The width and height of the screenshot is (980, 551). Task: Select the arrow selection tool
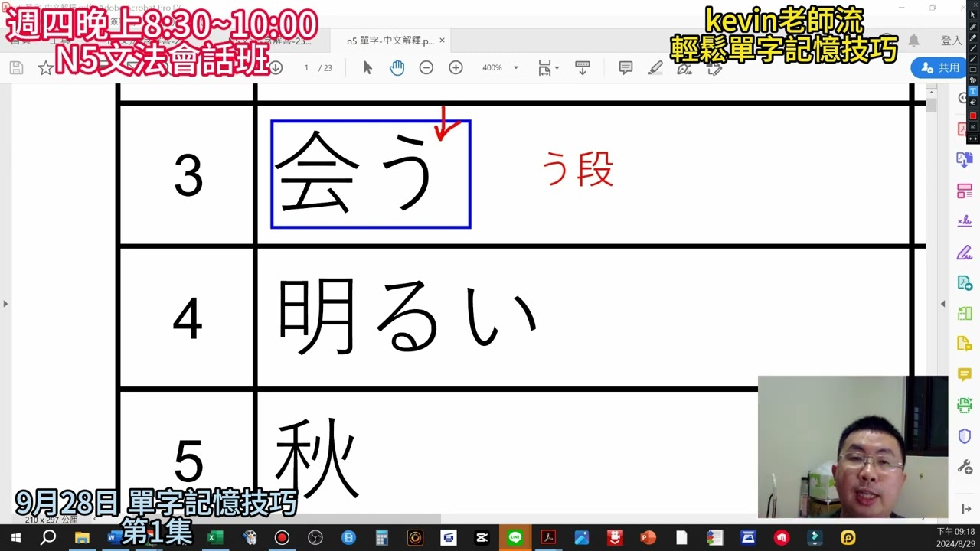click(367, 67)
